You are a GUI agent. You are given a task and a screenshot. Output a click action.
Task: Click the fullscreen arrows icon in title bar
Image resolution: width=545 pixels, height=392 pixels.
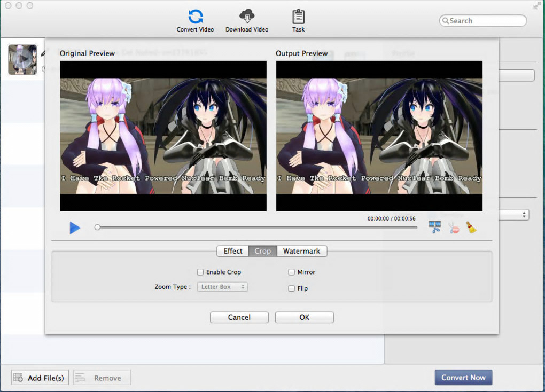click(538, 5)
